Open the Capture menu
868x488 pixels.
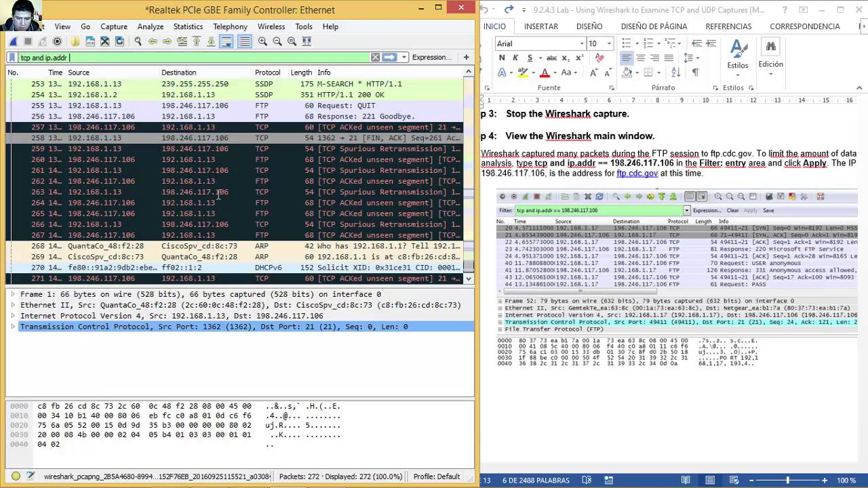coord(114,26)
